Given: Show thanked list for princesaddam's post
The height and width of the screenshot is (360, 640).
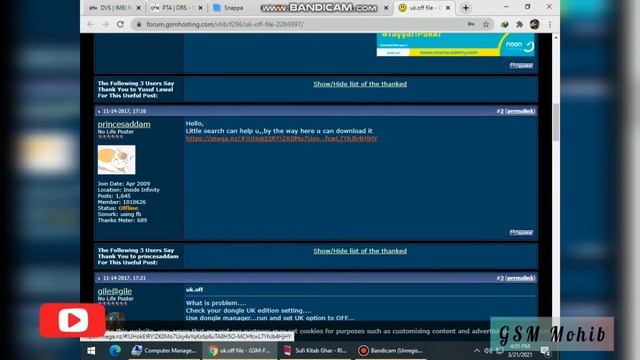Looking at the screenshot, I should [x=360, y=251].
